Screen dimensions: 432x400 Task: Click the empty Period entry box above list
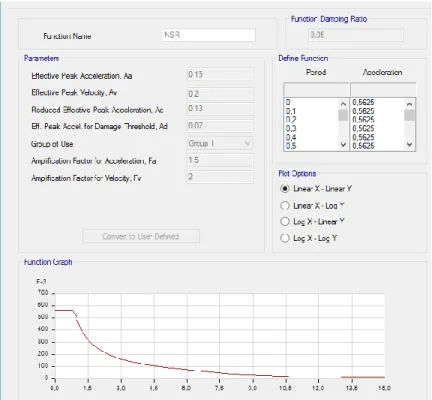tap(316, 89)
